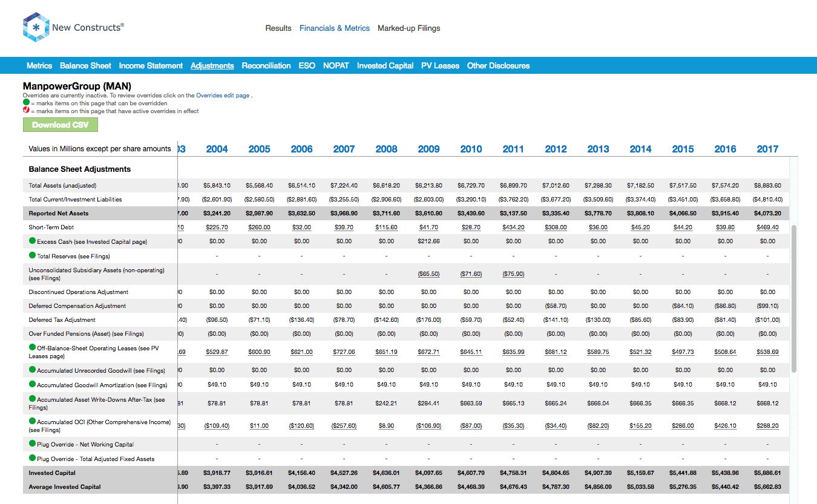Click the 2004 Total Assets value $5,843.10
This screenshot has width=817, height=504.
pyautogui.click(x=217, y=186)
